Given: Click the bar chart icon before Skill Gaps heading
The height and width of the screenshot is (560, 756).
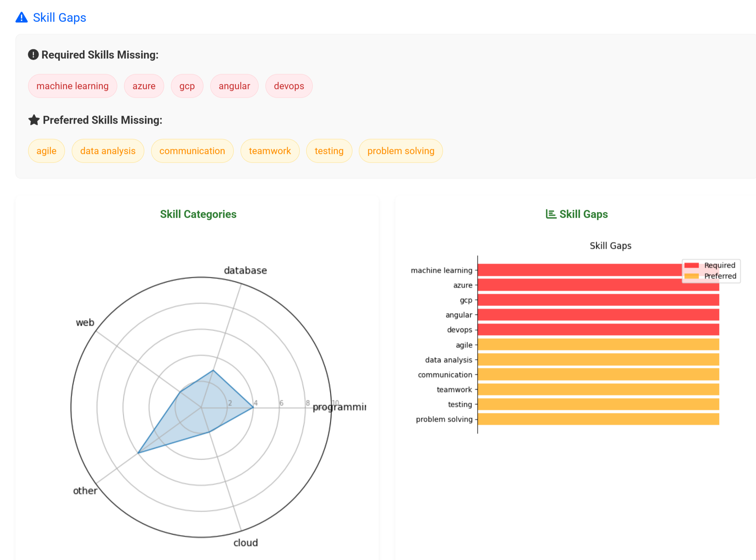Looking at the screenshot, I should point(550,214).
